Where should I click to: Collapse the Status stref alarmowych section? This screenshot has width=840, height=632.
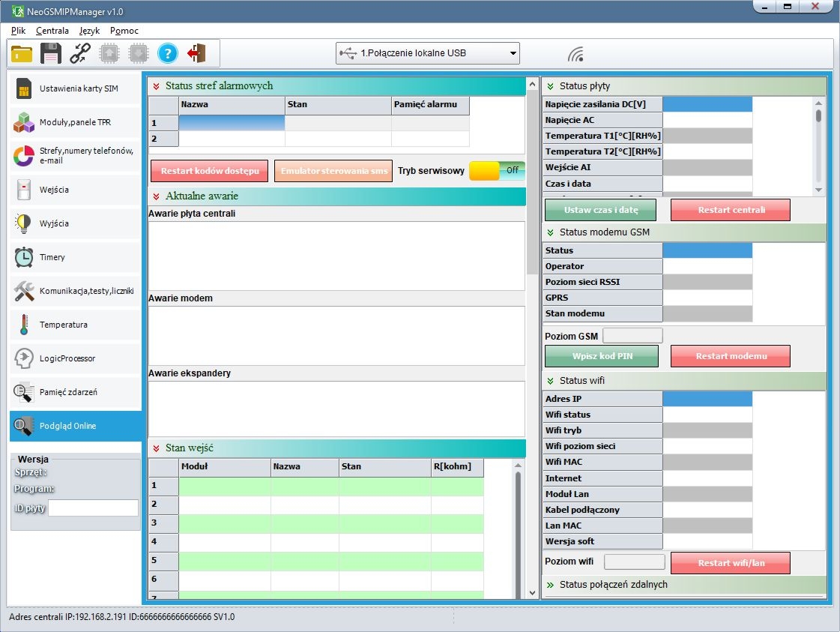(x=157, y=86)
